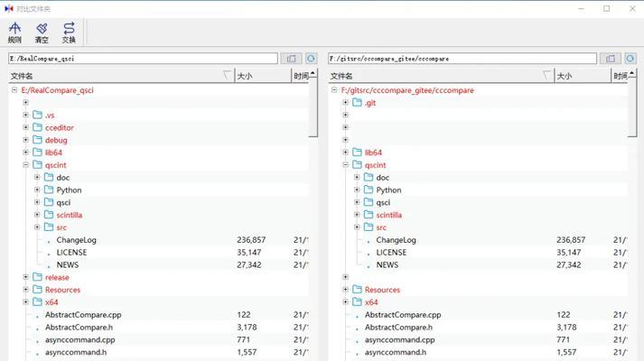The height and width of the screenshot is (361, 644).
Task: Expand the left pane src folder
Action: coord(37,227)
